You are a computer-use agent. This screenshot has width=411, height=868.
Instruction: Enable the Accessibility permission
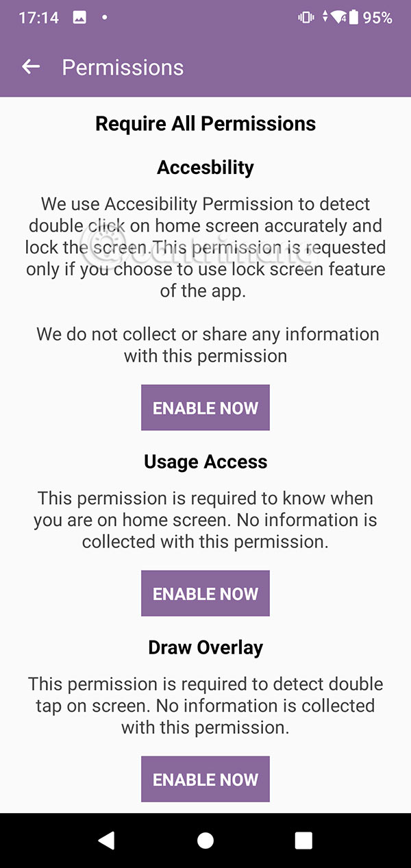[206, 408]
